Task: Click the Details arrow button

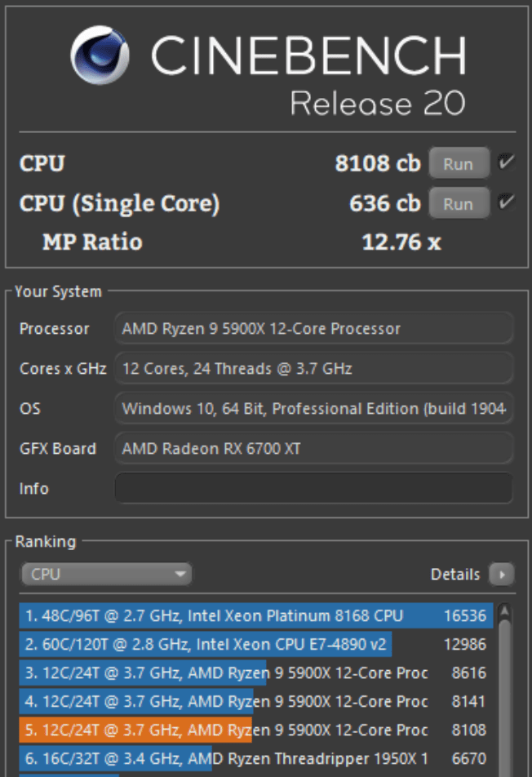Action: [502, 575]
